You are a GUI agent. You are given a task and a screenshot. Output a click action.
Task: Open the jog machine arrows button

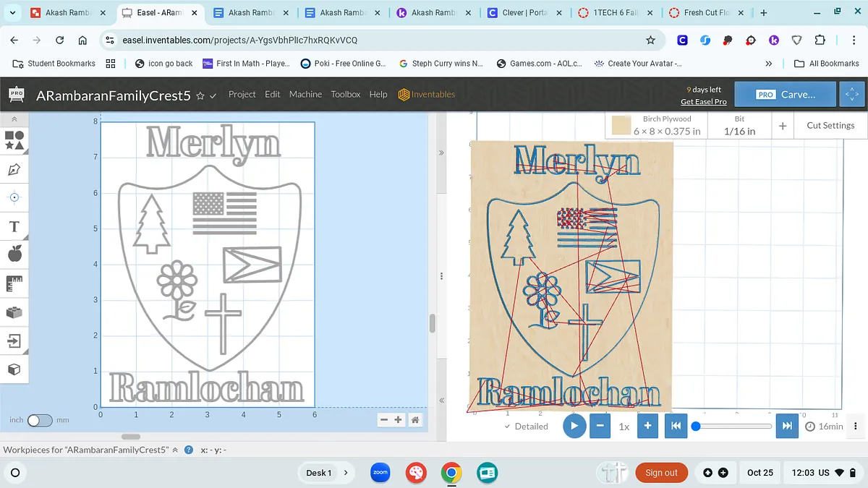pyautogui.click(x=851, y=94)
